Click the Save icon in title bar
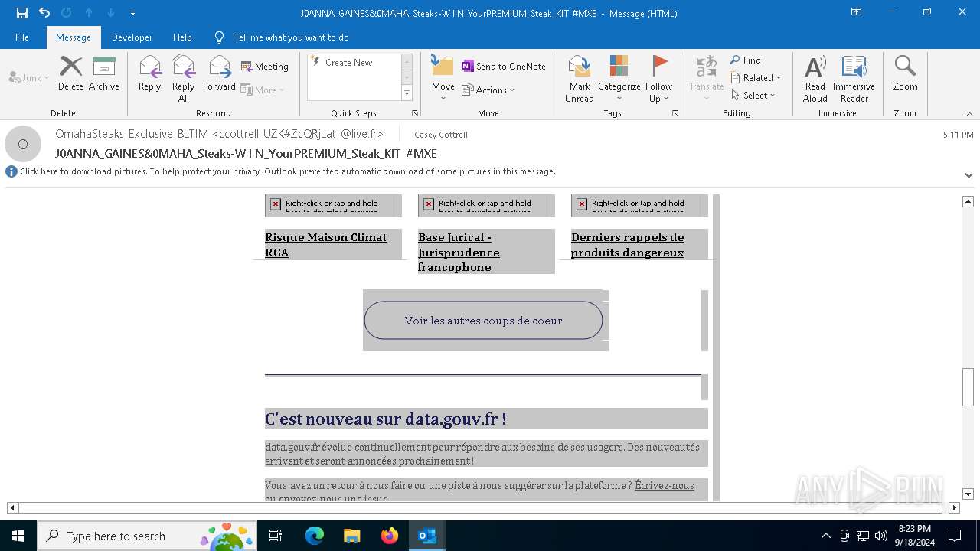The image size is (980, 551). (x=21, y=13)
